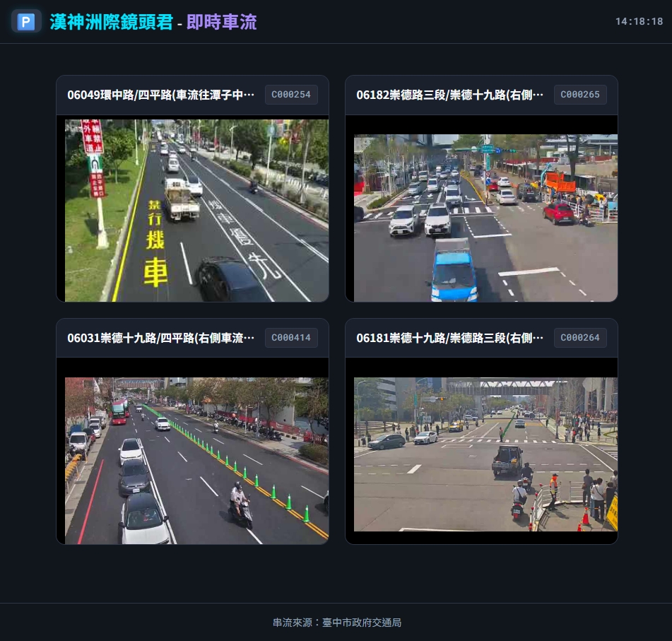Click the 14:18:18 clock display
This screenshot has height=641, width=672.
coord(639,22)
